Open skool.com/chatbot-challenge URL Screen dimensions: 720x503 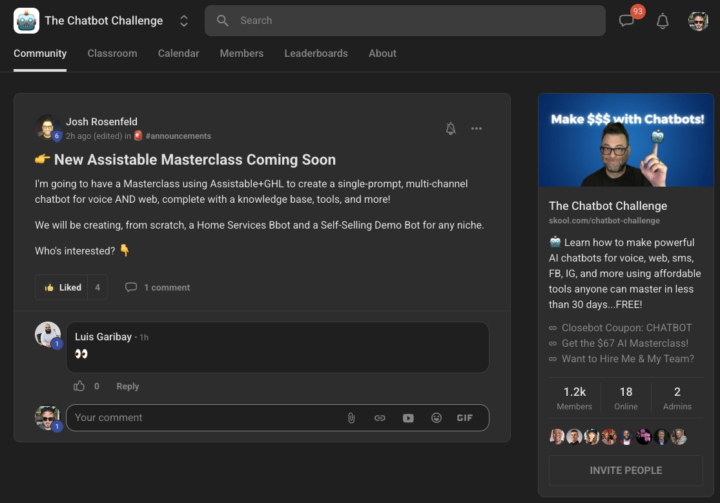pyautogui.click(x=604, y=220)
